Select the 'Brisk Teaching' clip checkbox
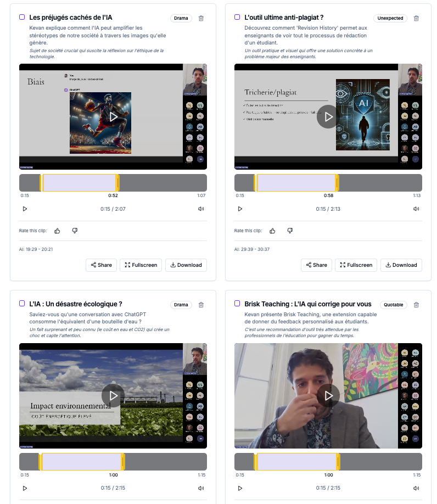The image size is (437, 504). (x=237, y=303)
